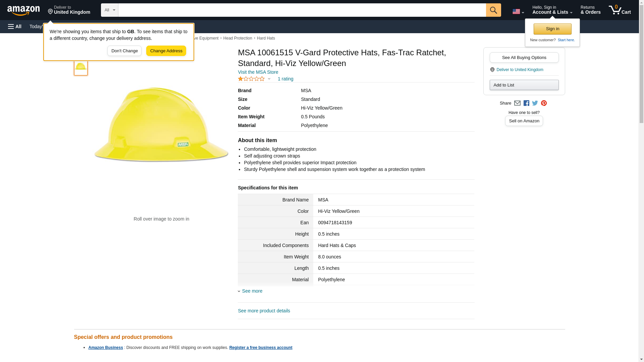Screen dimensions: 644x362
Task: Click the search magnifier button
Action: pos(493,10)
